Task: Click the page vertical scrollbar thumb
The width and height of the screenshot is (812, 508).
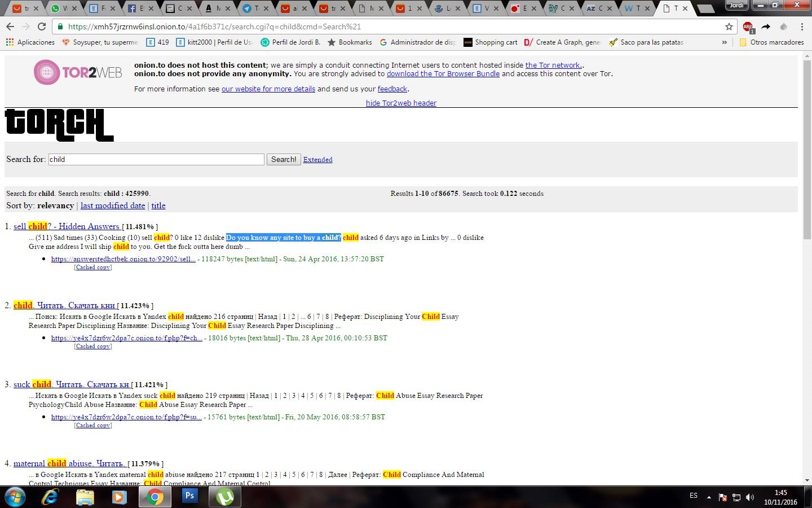Action: pos(807,150)
